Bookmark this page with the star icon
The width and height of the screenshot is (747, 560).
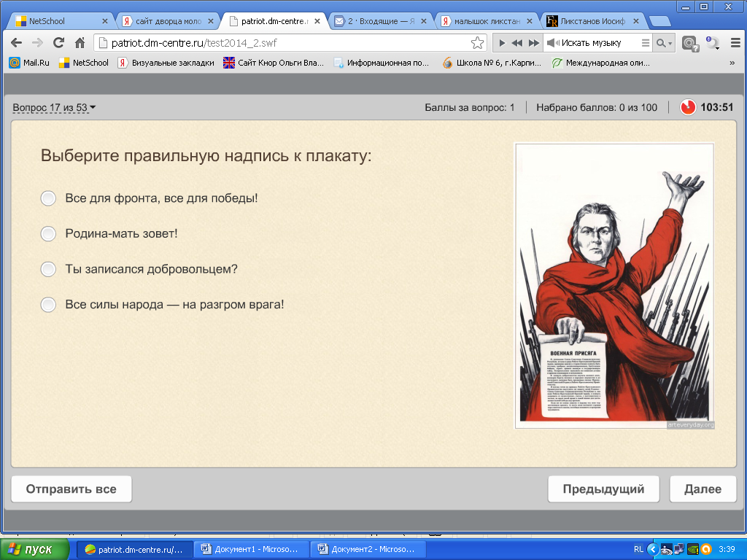[x=477, y=43]
